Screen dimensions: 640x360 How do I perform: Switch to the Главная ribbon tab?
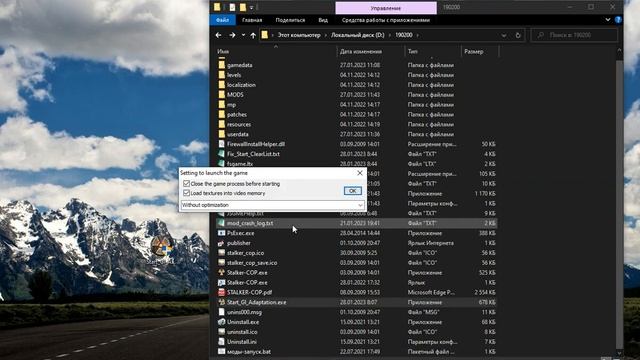252,20
